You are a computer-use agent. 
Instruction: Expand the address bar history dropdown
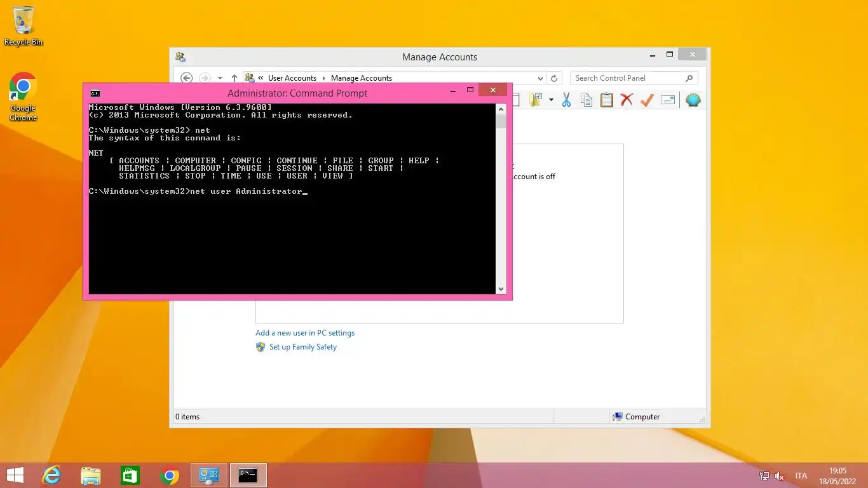click(540, 78)
